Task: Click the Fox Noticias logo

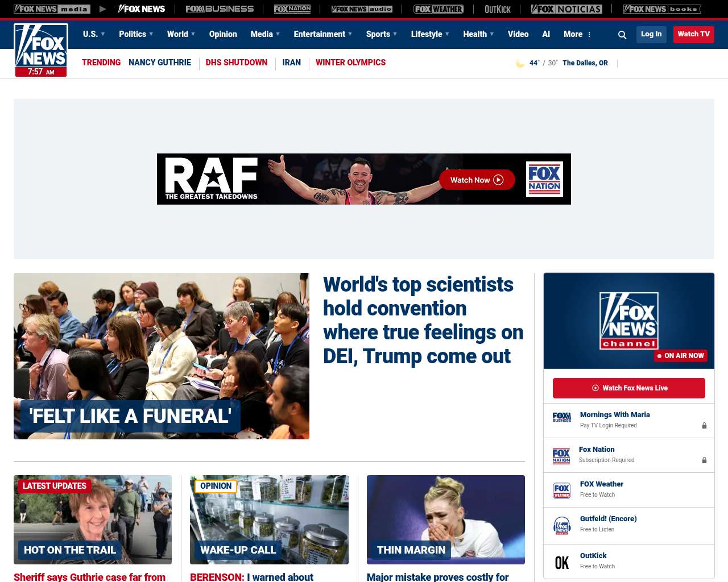Action: tap(566, 9)
